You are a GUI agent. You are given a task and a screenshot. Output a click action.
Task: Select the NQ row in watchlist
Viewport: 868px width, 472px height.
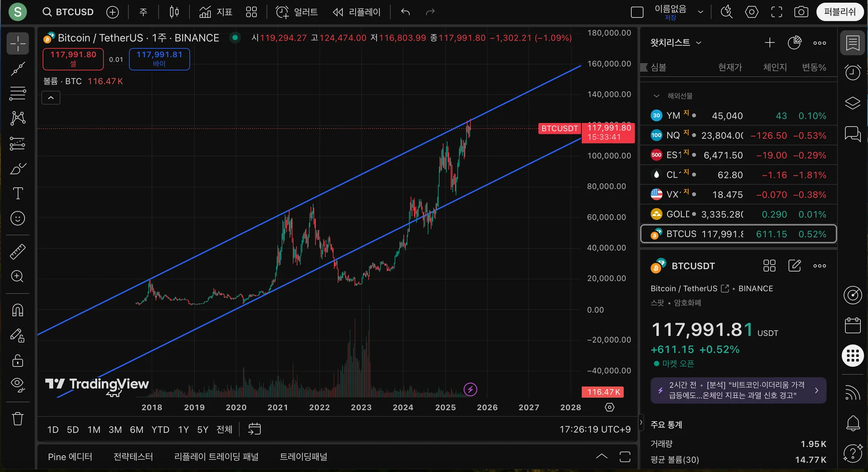click(739, 135)
